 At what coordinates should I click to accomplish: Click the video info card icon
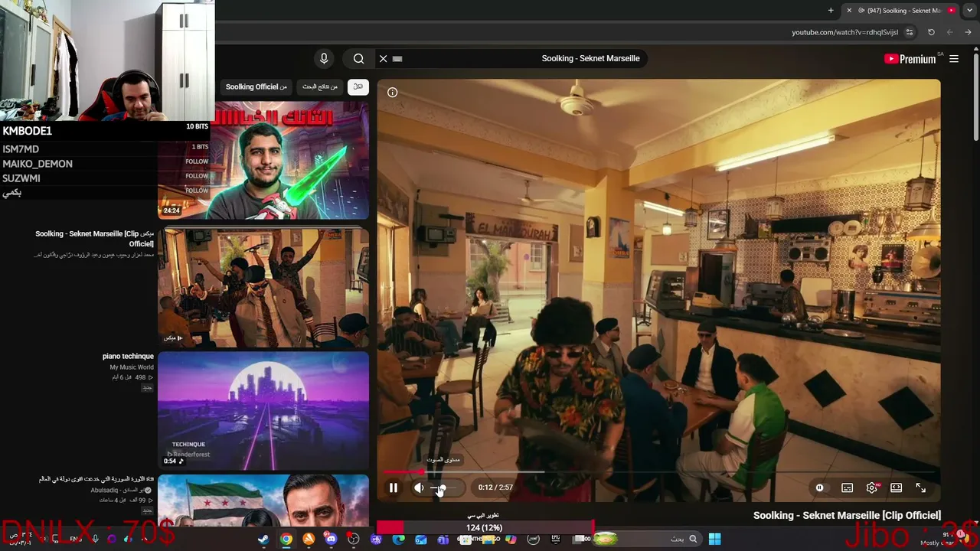(x=392, y=93)
